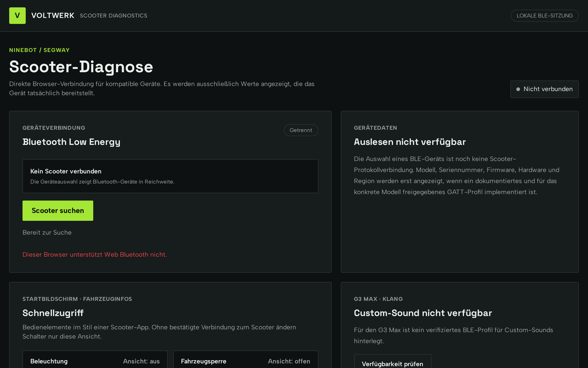Click the SCOOTER DIAGNOSTICS header subtitle
This screenshot has height=368, width=588.
click(x=113, y=16)
